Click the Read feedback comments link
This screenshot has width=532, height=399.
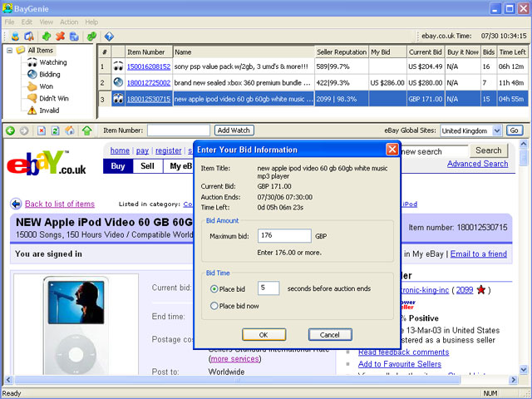click(404, 352)
